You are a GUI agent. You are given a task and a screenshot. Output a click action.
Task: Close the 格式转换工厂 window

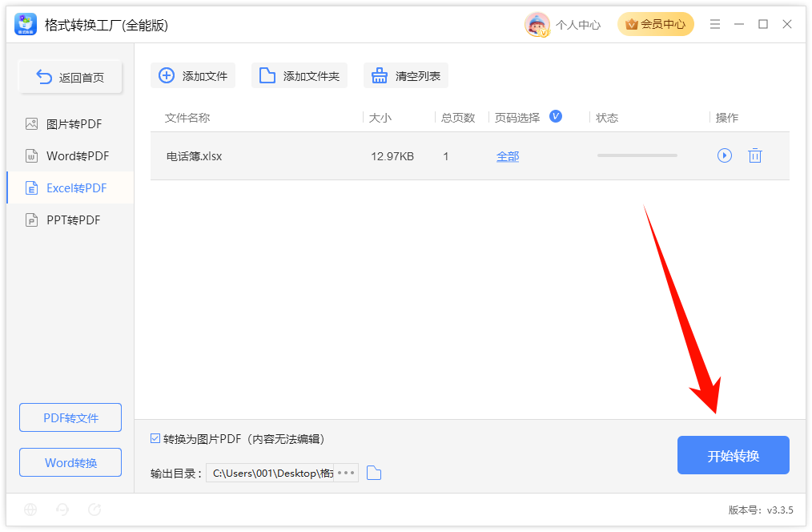point(787,24)
